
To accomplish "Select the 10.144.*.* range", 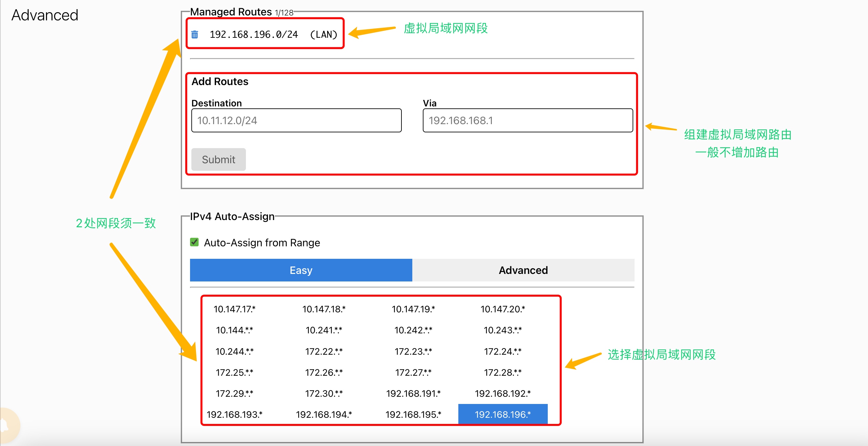I will click(x=234, y=330).
